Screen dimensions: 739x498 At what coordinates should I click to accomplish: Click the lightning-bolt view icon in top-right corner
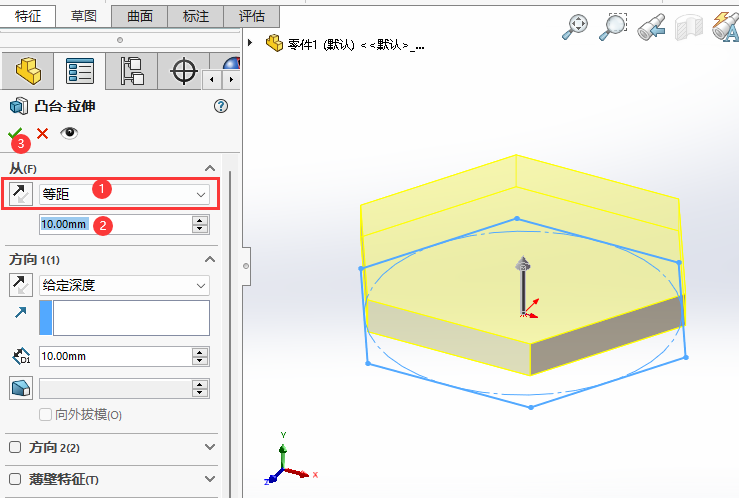[x=726, y=26]
